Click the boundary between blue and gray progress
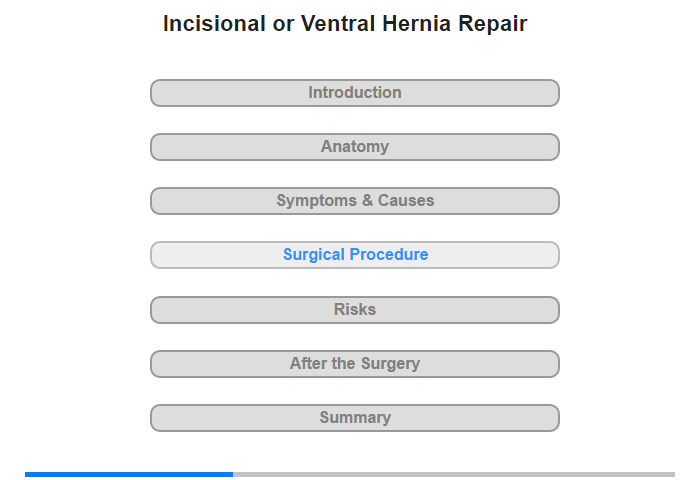This screenshot has height=480, width=700. click(233, 474)
